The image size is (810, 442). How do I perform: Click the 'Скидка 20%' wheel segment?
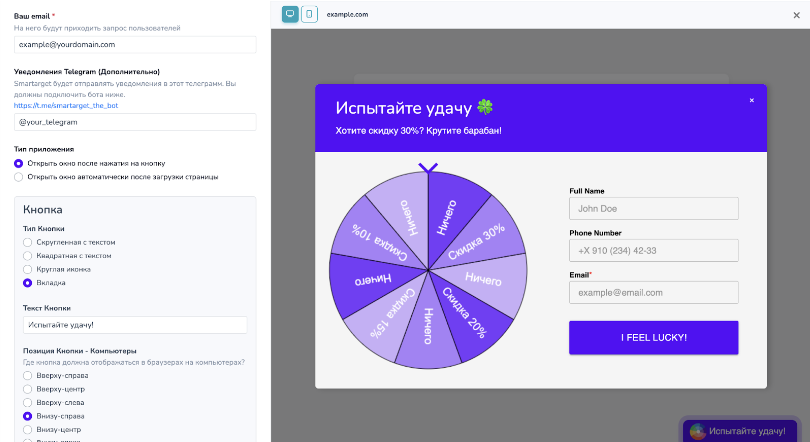[x=464, y=312]
